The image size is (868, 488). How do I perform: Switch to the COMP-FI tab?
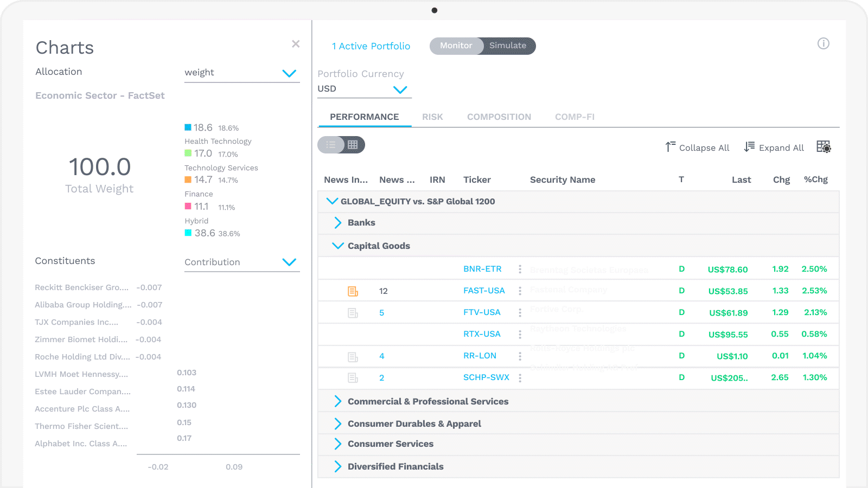click(x=575, y=117)
